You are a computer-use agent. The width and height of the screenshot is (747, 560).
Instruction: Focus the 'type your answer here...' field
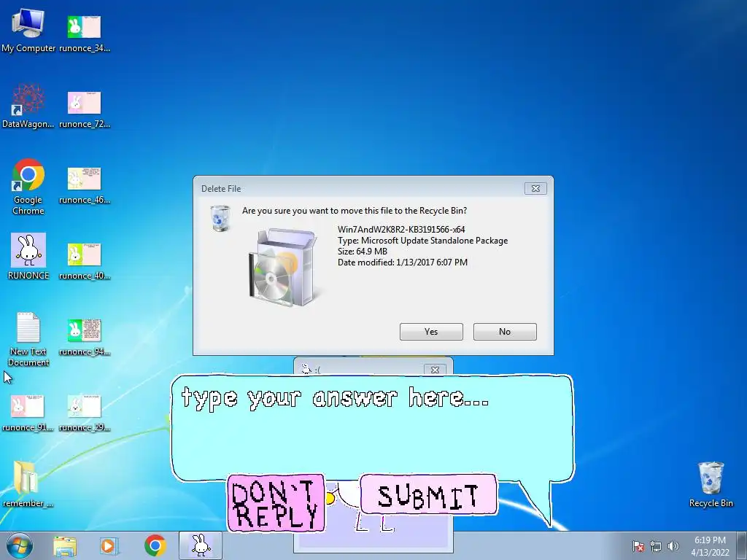(373, 427)
